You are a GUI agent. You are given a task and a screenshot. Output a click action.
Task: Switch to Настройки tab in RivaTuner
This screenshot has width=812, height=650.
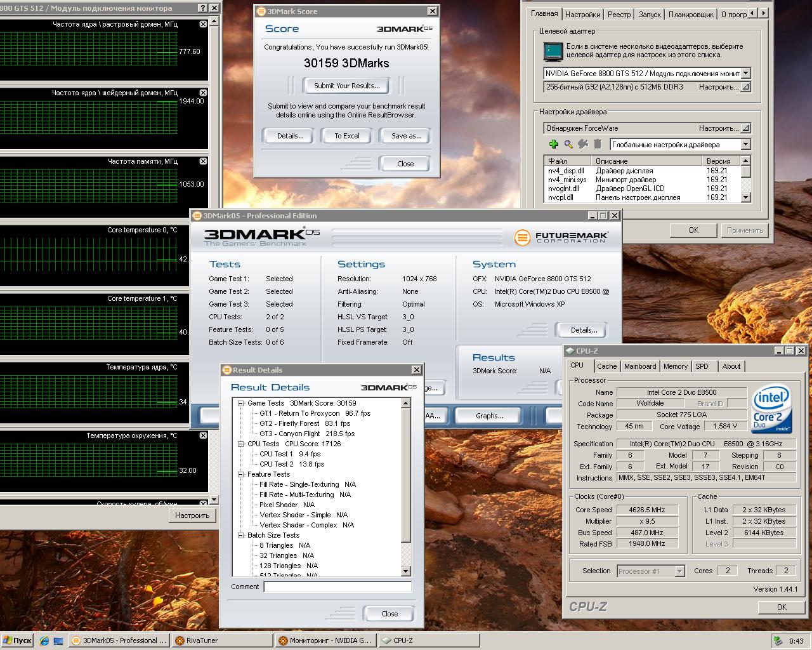pos(582,15)
